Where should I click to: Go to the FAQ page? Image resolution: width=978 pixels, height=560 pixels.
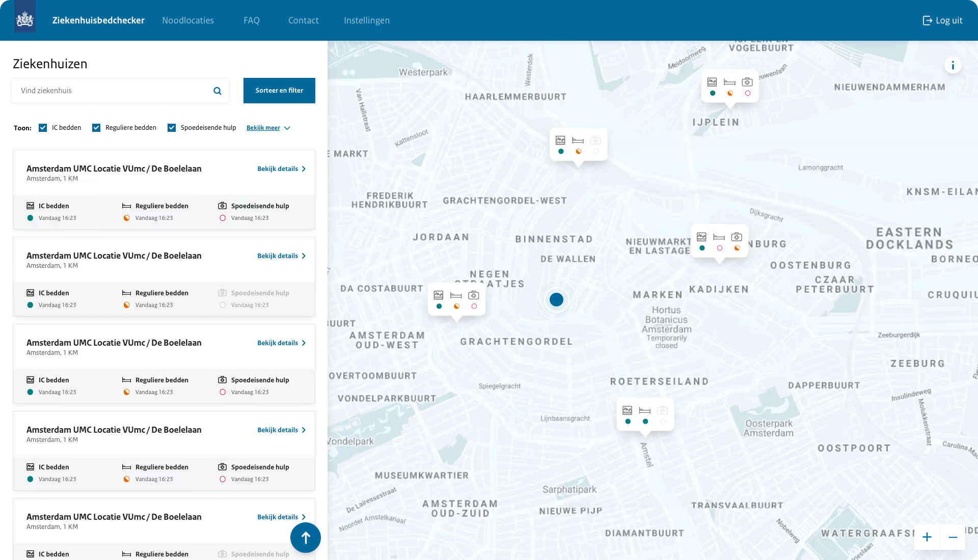pyautogui.click(x=252, y=20)
